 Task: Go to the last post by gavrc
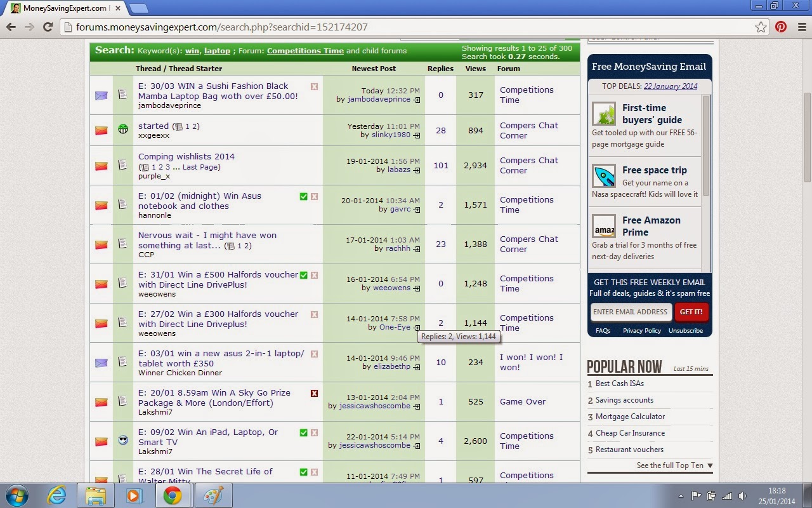pos(417,210)
